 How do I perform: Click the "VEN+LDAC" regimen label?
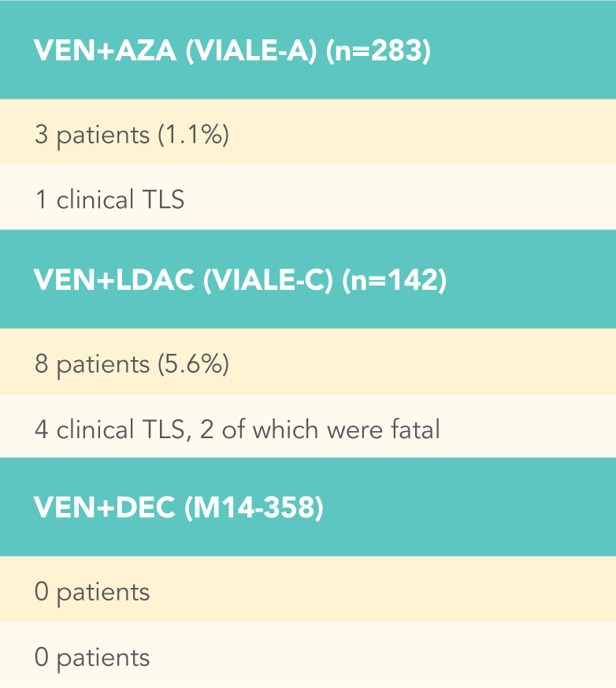pos(113,281)
